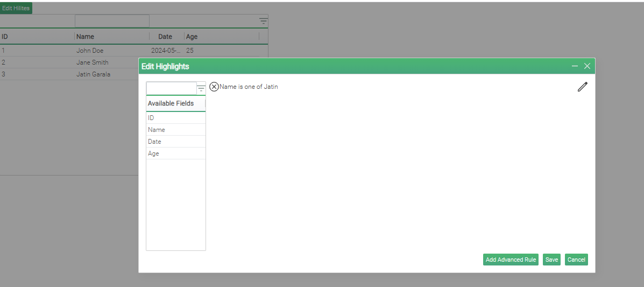Minimize the Edit Highlights dialog

click(x=575, y=66)
